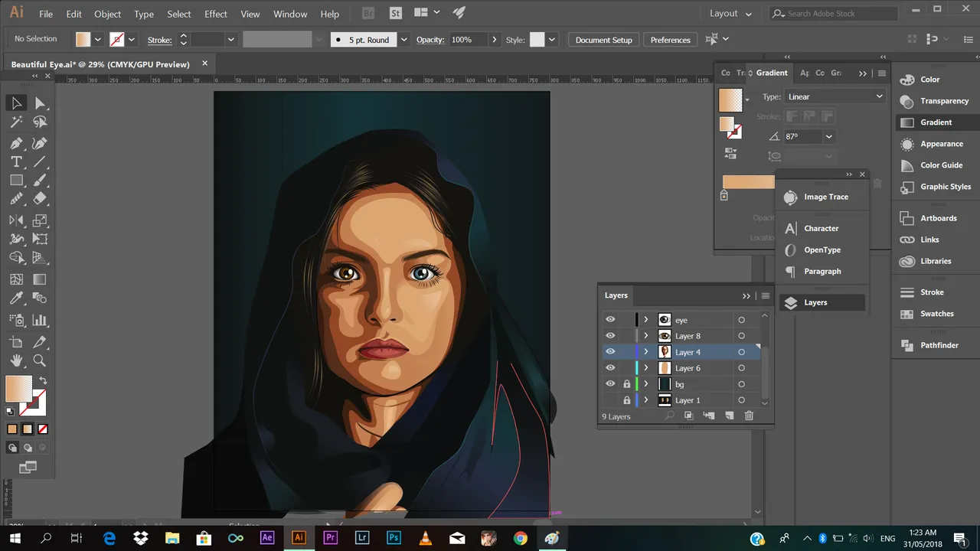This screenshot has height=551, width=980.
Task: Select the Magic Wand tool
Action: point(16,122)
